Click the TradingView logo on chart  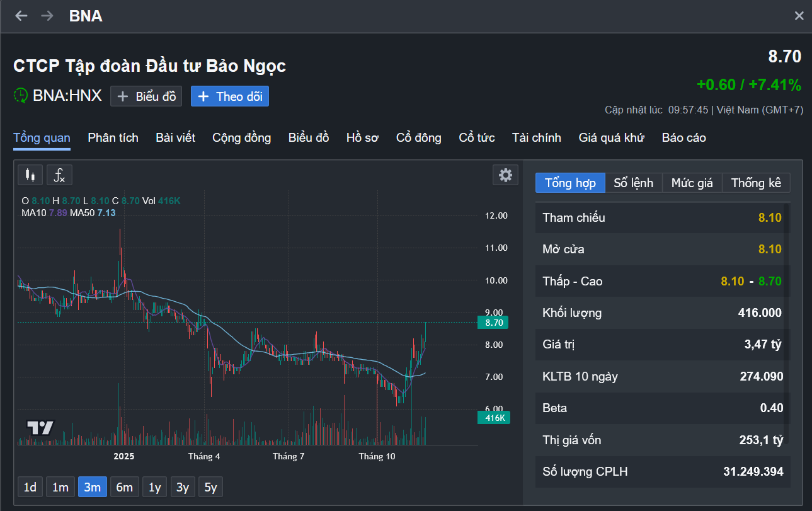[40, 428]
